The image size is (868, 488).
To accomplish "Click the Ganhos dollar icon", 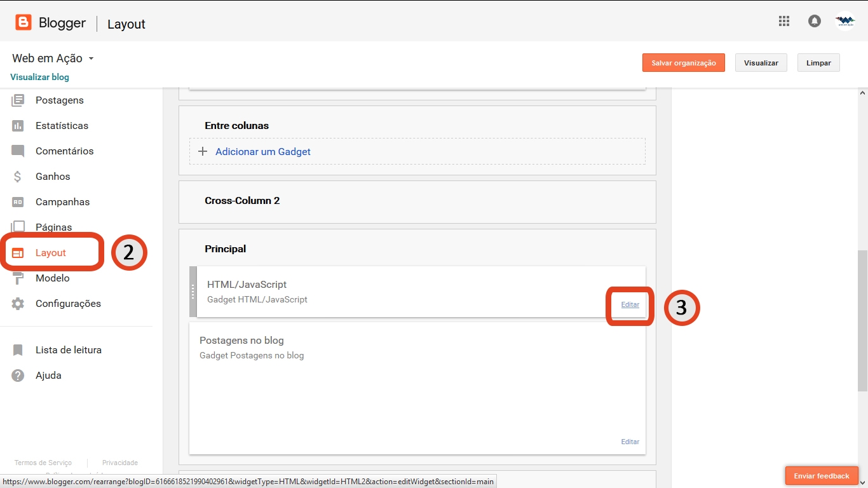I will [18, 177].
